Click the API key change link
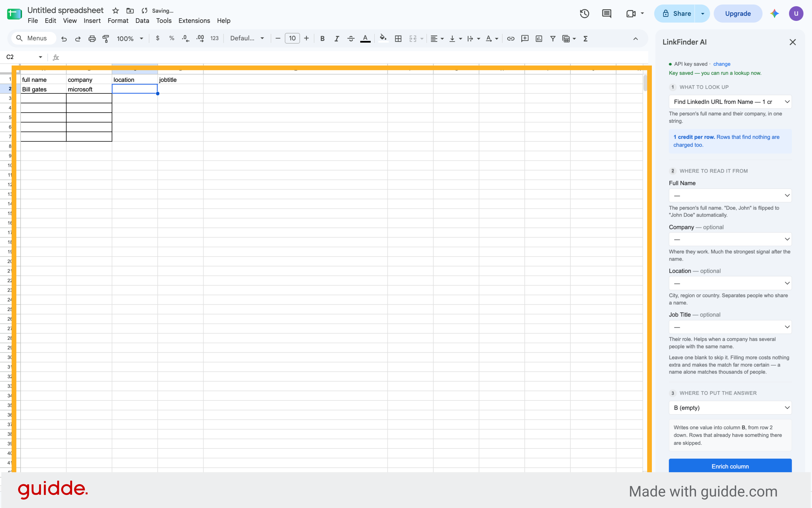 (x=722, y=64)
